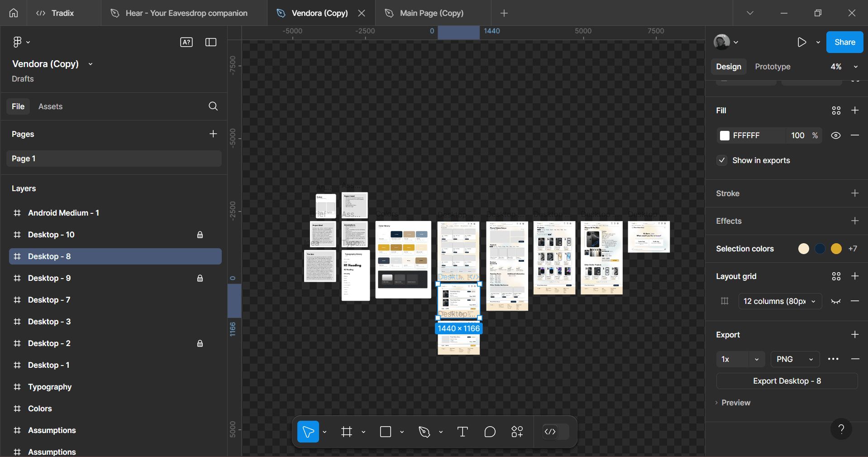The width and height of the screenshot is (868, 457).
Task: Select the Page 1 page
Action: pos(114,159)
